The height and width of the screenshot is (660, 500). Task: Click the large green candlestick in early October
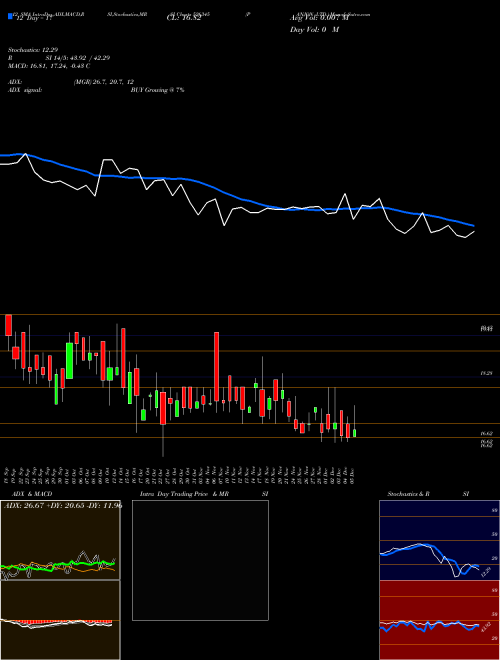pos(69,361)
